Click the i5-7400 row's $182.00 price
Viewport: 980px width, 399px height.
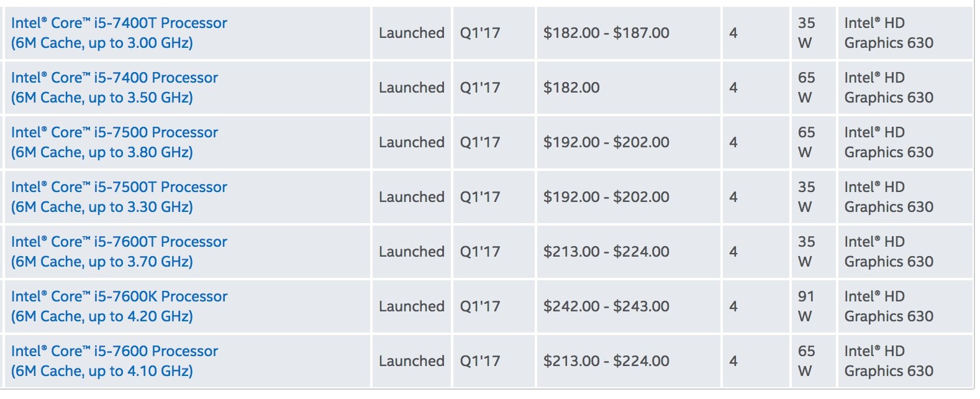click(571, 88)
